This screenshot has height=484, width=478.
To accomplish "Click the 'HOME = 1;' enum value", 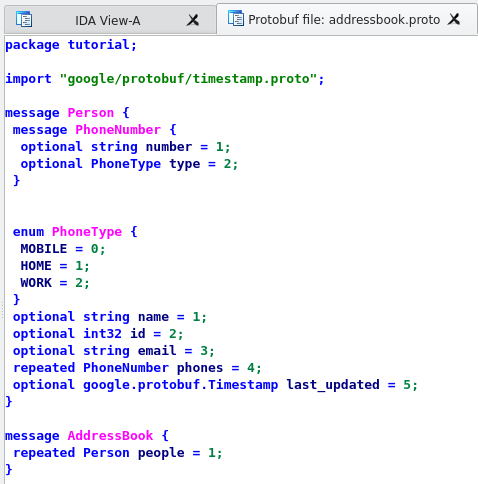I will (x=55, y=266).
